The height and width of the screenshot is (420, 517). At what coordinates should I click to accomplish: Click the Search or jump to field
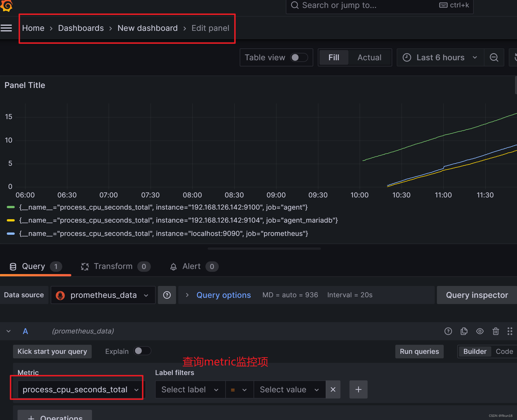click(379, 5)
